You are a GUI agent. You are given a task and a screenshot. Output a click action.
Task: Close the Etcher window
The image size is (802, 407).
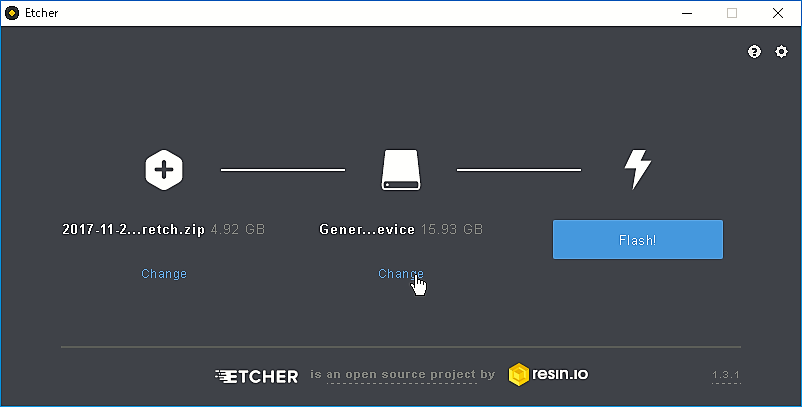(x=777, y=13)
